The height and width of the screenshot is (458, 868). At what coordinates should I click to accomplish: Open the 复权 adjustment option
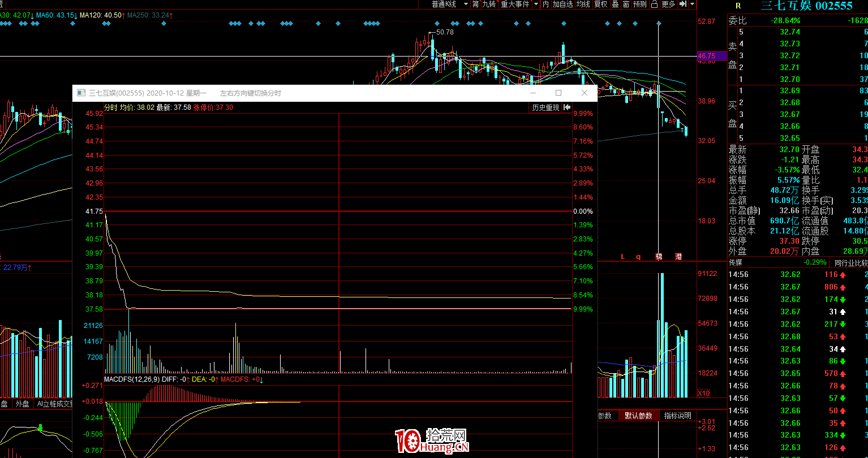point(600,4)
